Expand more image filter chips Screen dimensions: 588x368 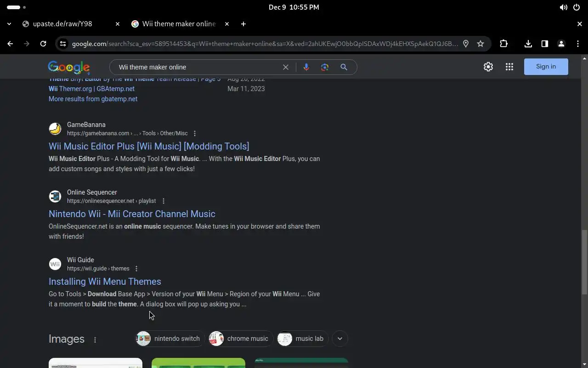340,339
